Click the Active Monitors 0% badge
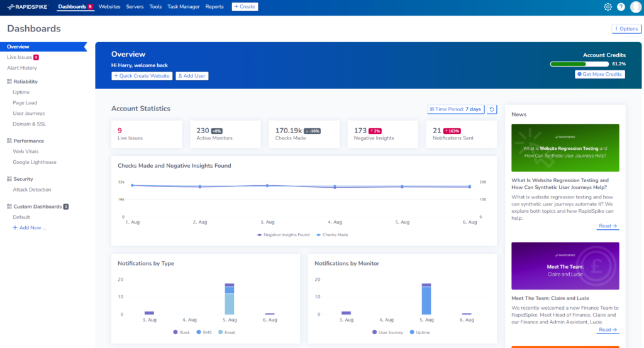The image size is (644, 348). point(216,131)
